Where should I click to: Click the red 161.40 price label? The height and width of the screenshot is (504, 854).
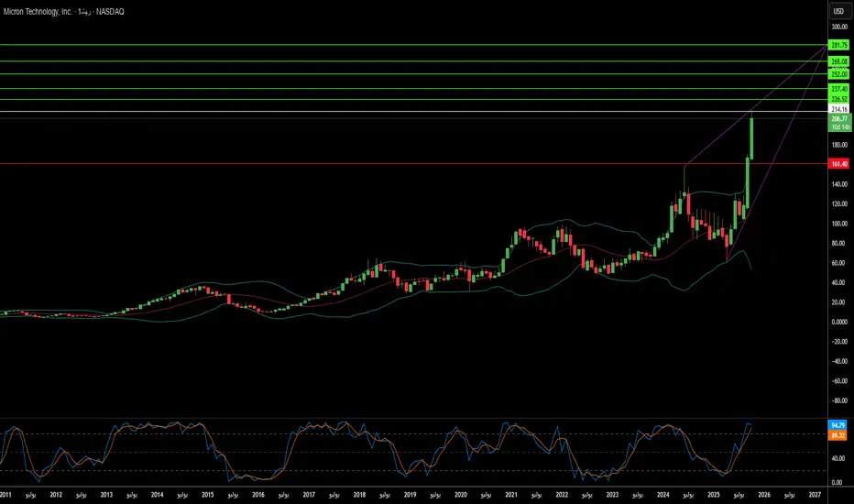838,163
